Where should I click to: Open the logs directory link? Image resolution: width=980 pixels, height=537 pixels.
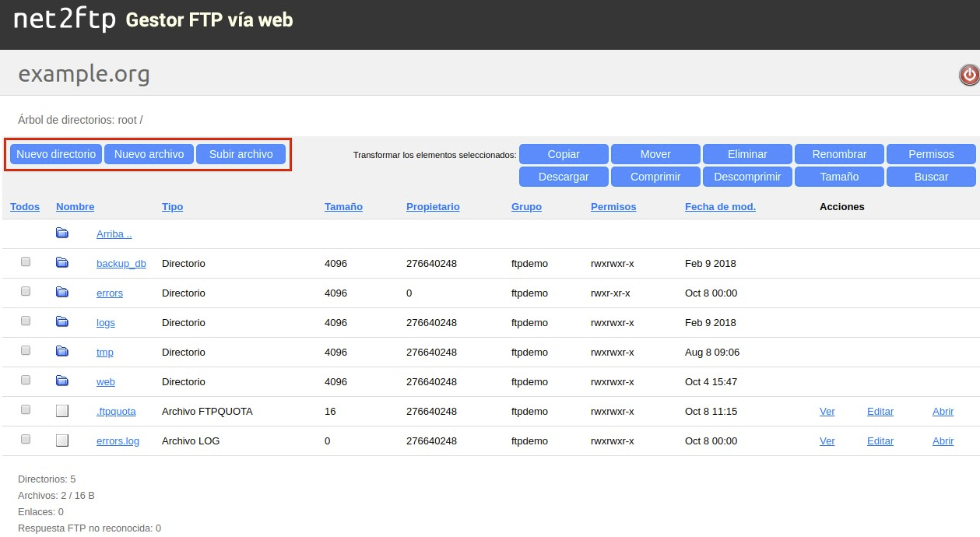106,323
